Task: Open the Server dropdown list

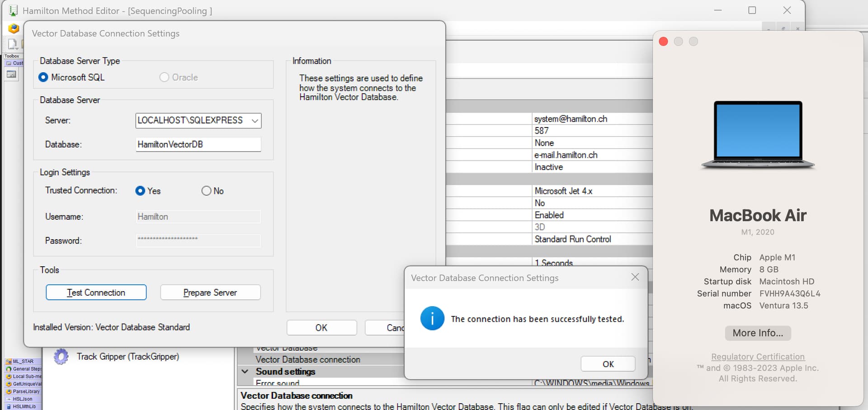Action: 255,121
